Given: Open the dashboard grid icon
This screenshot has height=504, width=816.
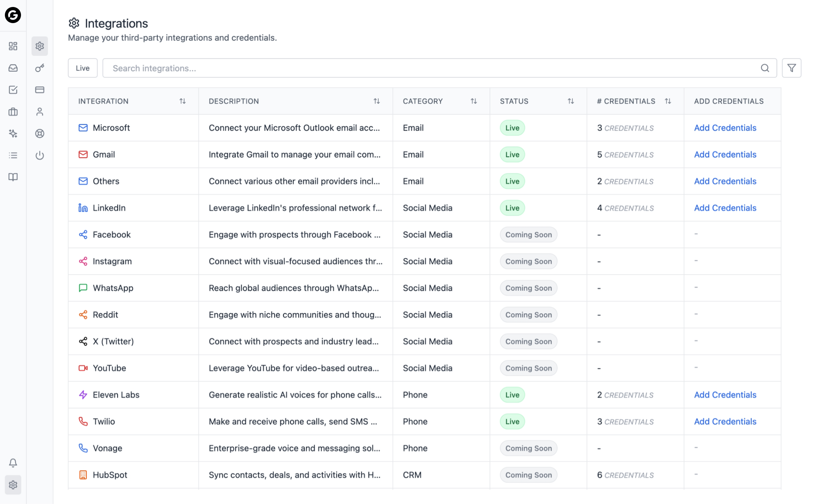Looking at the screenshot, I should (x=13, y=46).
